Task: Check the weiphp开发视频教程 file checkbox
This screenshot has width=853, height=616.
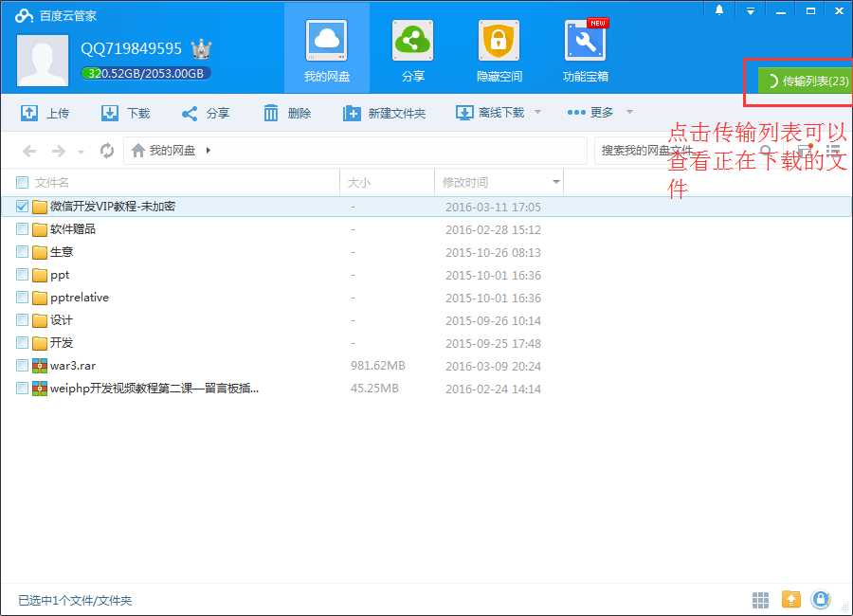Action: coord(23,389)
